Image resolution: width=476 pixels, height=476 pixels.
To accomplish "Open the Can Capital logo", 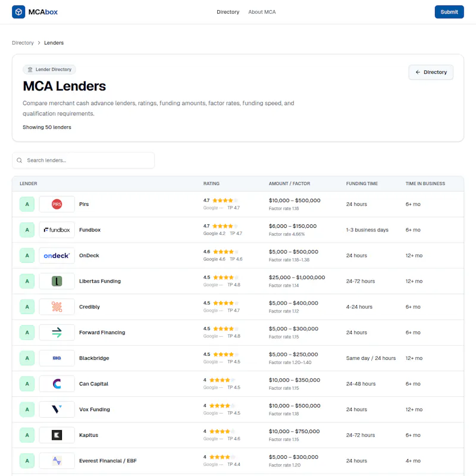I will [x=57, y=384].
